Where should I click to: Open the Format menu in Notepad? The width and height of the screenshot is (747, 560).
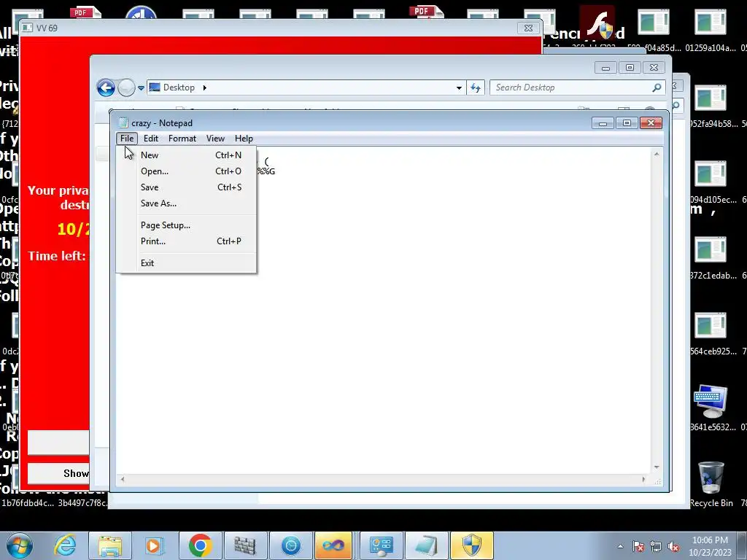pos(182,139)
